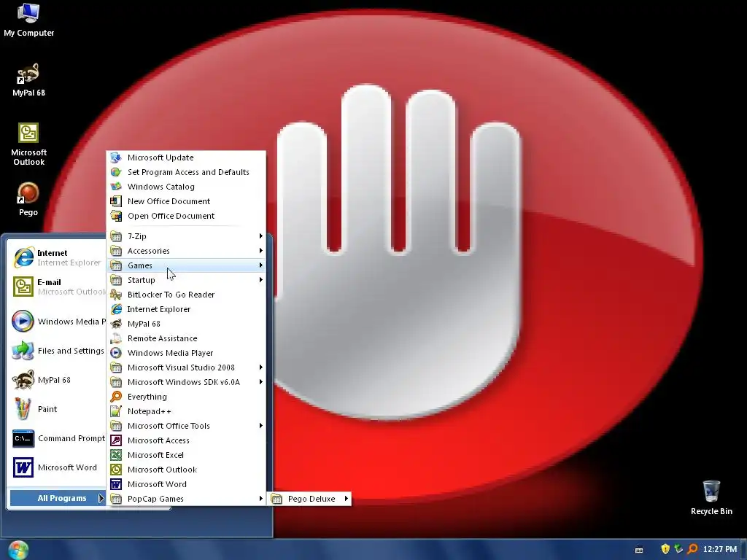Expand the Pego Deluxe submenu arrow
The image size is (747, 560).
click(x=346, y=499)
